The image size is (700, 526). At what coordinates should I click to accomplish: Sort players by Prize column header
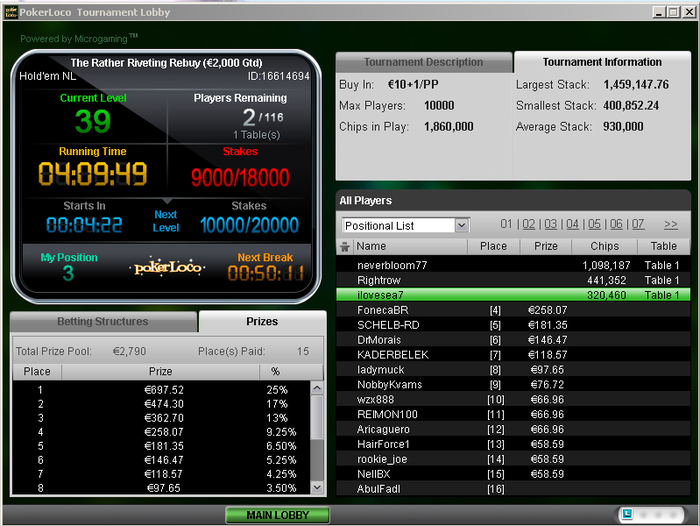point(546,246)
